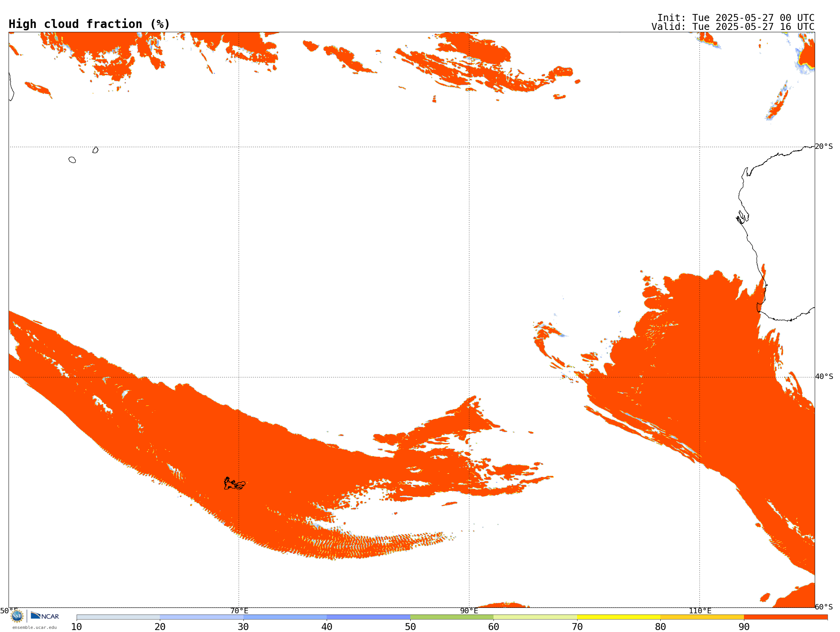Click the 60°S latitude label
Screen dimensions: 840x632
coord(824,607)
